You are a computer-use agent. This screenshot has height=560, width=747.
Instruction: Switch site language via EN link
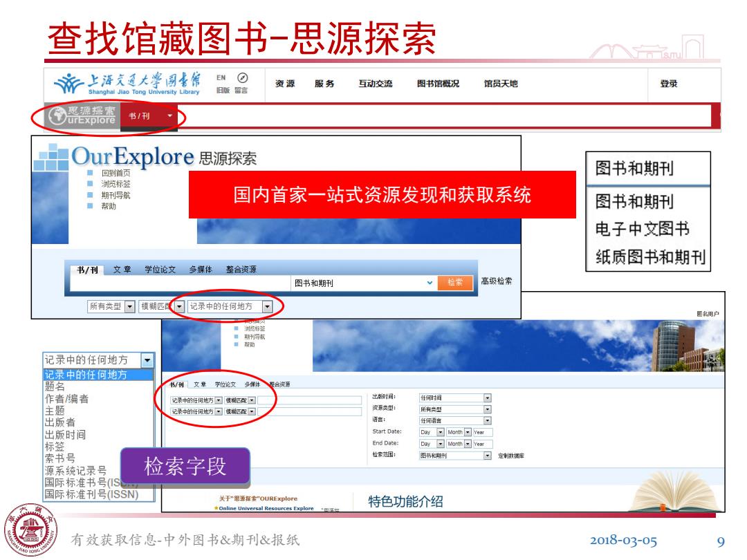[x=221, y=77]
